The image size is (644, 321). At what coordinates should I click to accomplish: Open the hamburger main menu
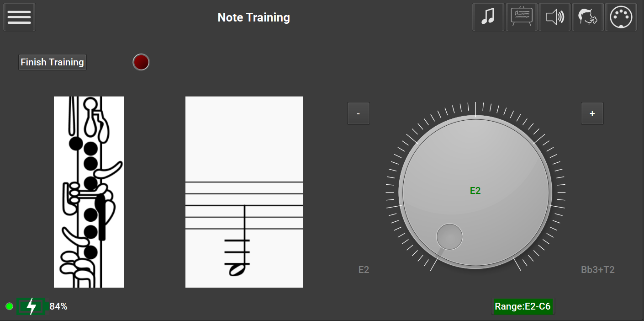(19, 17)
